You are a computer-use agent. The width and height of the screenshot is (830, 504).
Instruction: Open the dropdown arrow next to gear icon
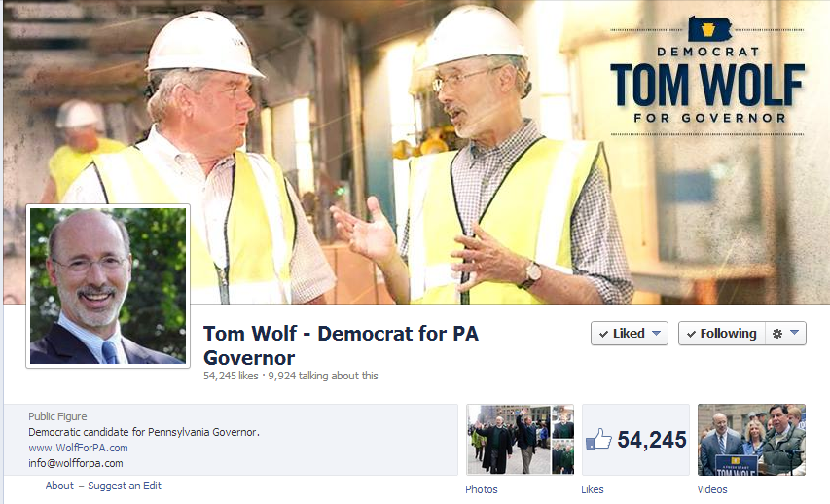pos(795,333)
